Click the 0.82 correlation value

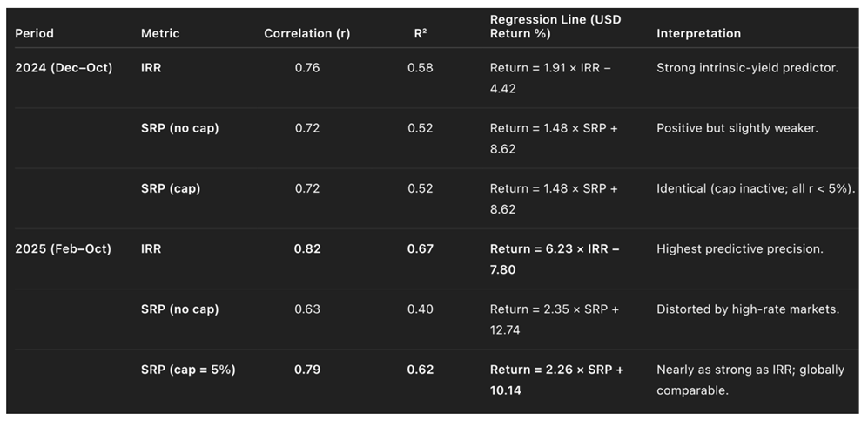[x=306, y=248]
